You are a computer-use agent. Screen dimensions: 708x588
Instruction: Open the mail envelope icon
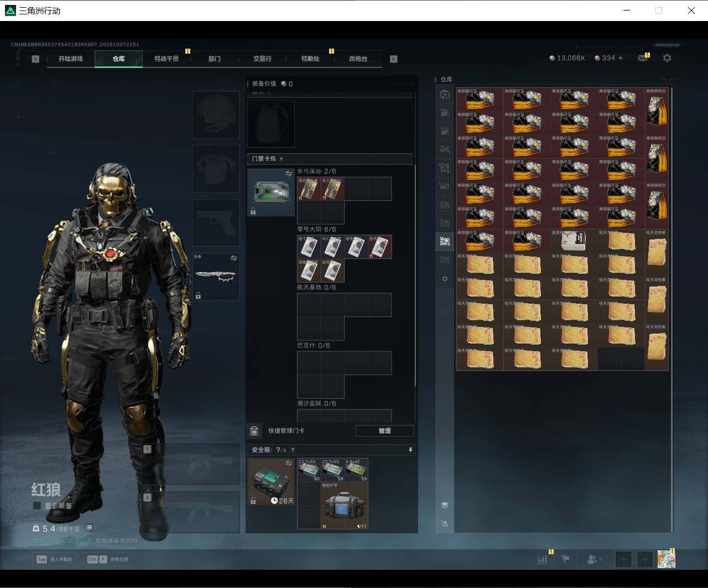642,58
